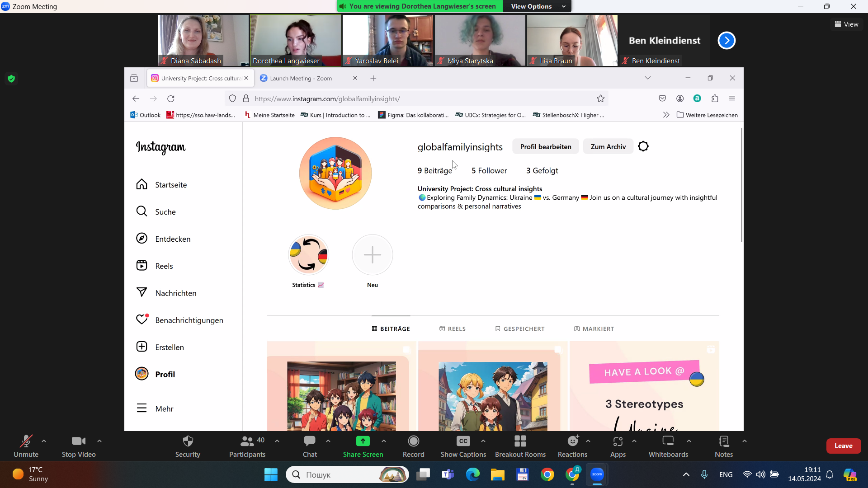Unmute the microphone
Viewport: 868px width, 488px height.
(26, 441)
